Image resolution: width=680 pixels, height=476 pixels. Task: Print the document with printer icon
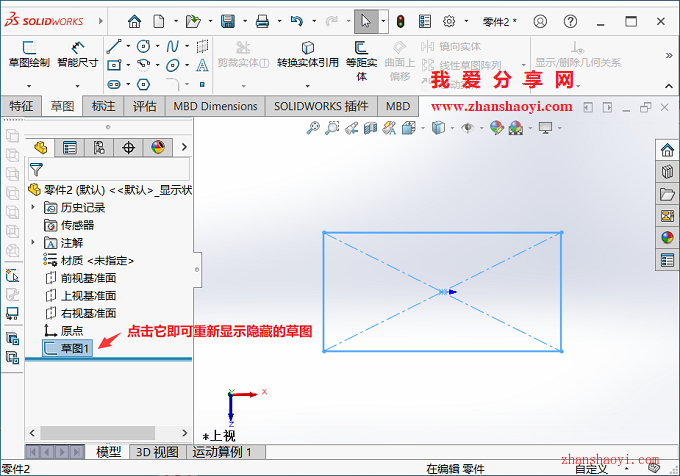click(262, 21)
